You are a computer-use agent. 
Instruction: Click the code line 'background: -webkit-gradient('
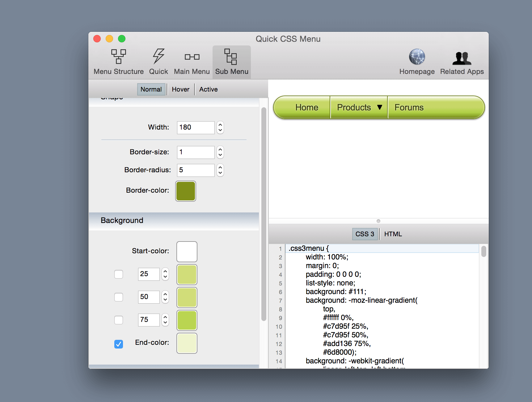(x=355, y=361)
